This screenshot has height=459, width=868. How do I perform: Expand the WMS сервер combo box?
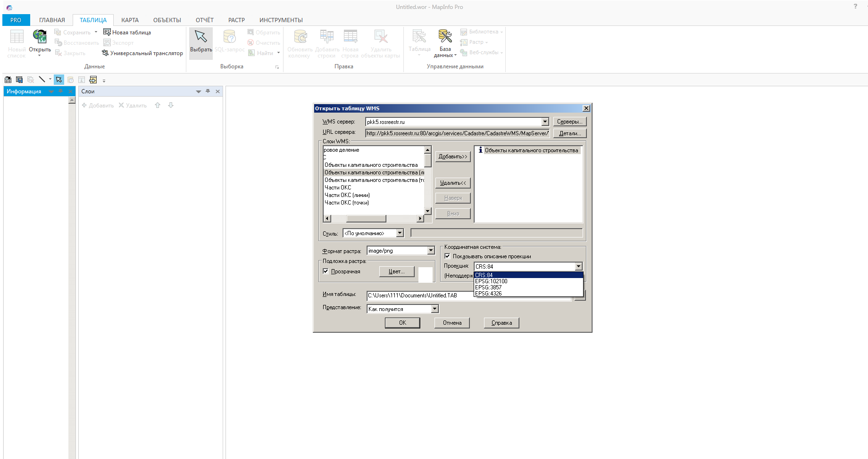pyautogui.click(x=545, y=122)
